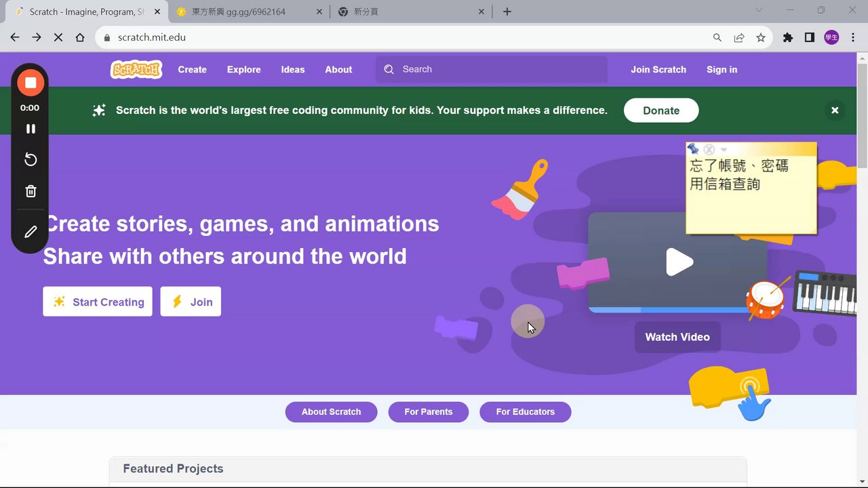The height and width of the screenshot is (488, 868).
Task: Click the Scratch logo
Action: (136, 69)
